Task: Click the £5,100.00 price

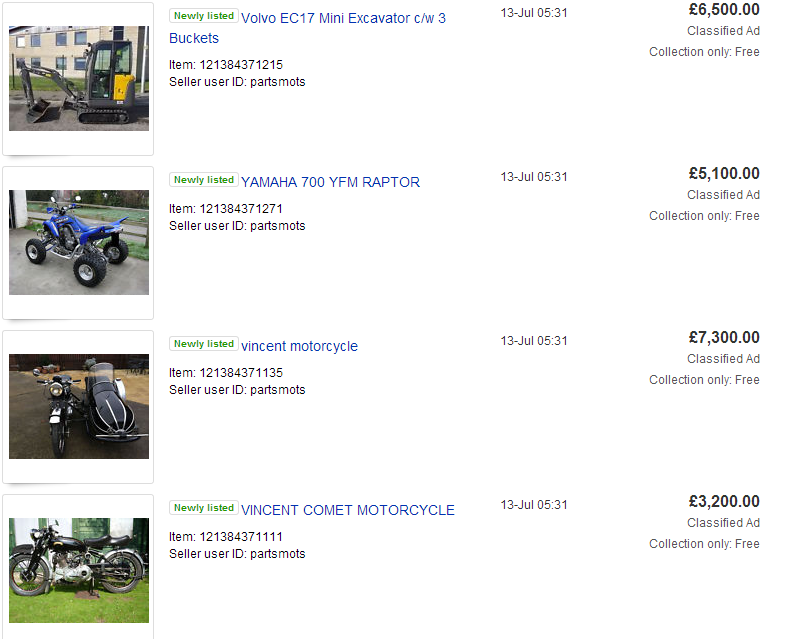Action: [724, 174]
